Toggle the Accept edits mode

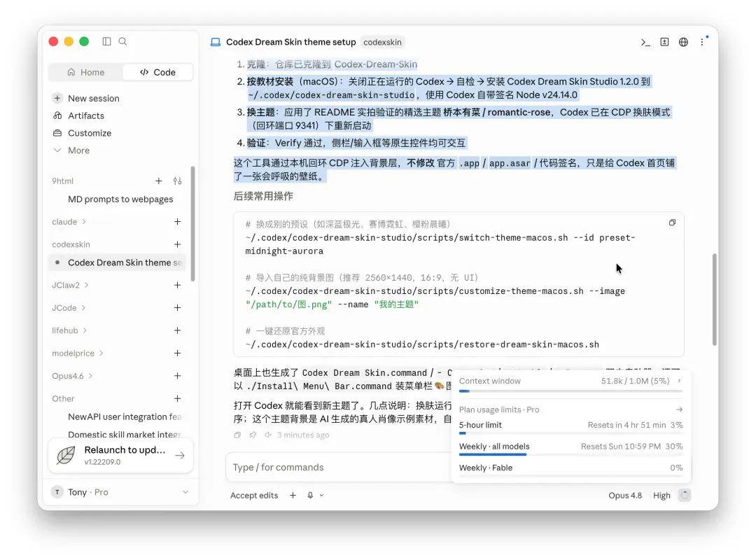(x=254, y=496)
